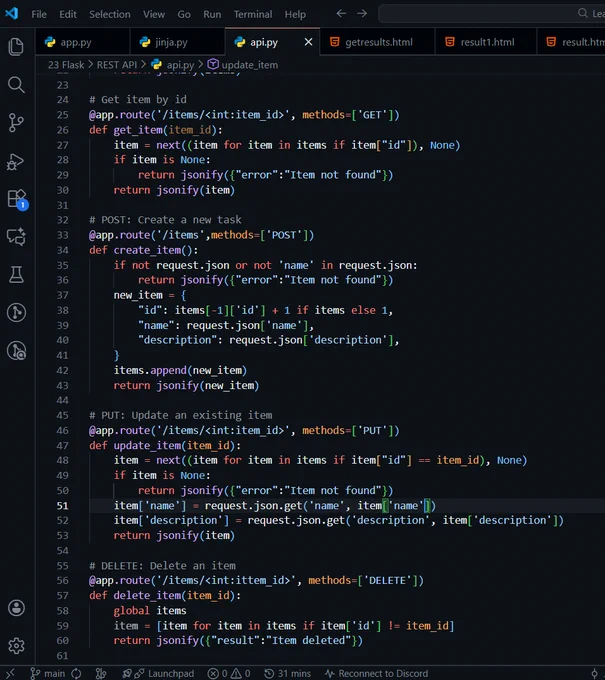Open the Source Control view
Image resolution: width=605 pixels, height=680 pixels.
[16, 123]
